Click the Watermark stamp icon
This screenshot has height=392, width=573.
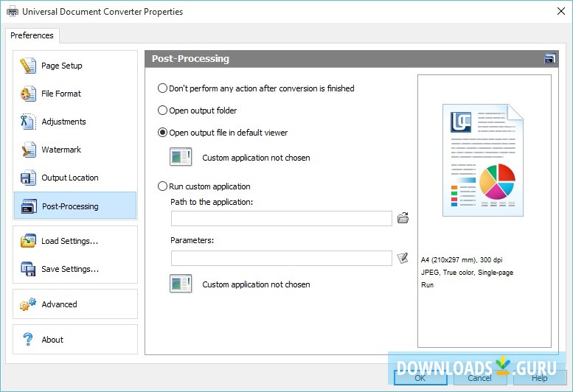pos(28,150)
